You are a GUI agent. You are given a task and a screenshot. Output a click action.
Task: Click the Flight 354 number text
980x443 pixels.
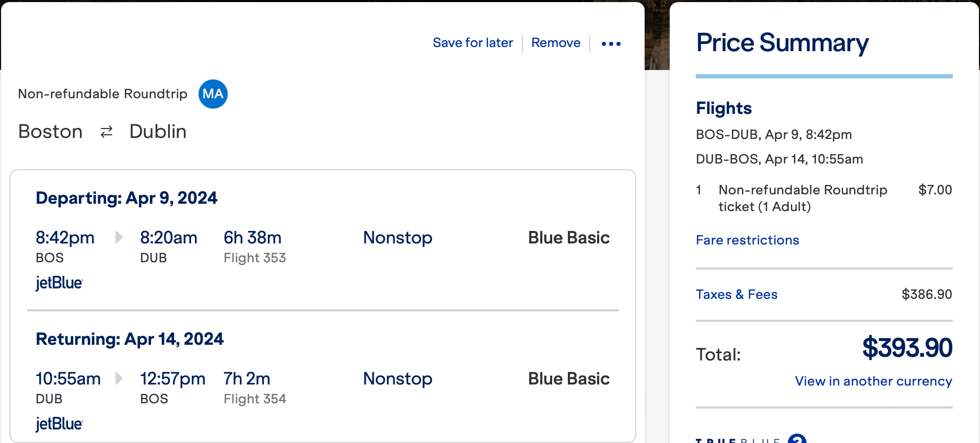pyautogui.click(x=255, y=399)
